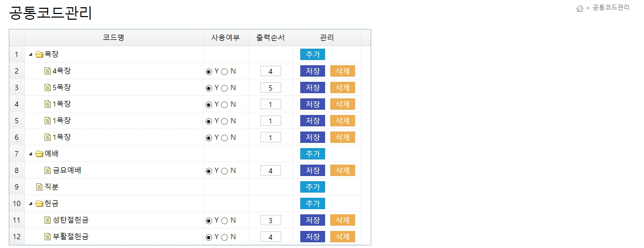This screenshot has height=248, width=644.
Task: Select N radio for 금요예배 row
Action: 224,171
